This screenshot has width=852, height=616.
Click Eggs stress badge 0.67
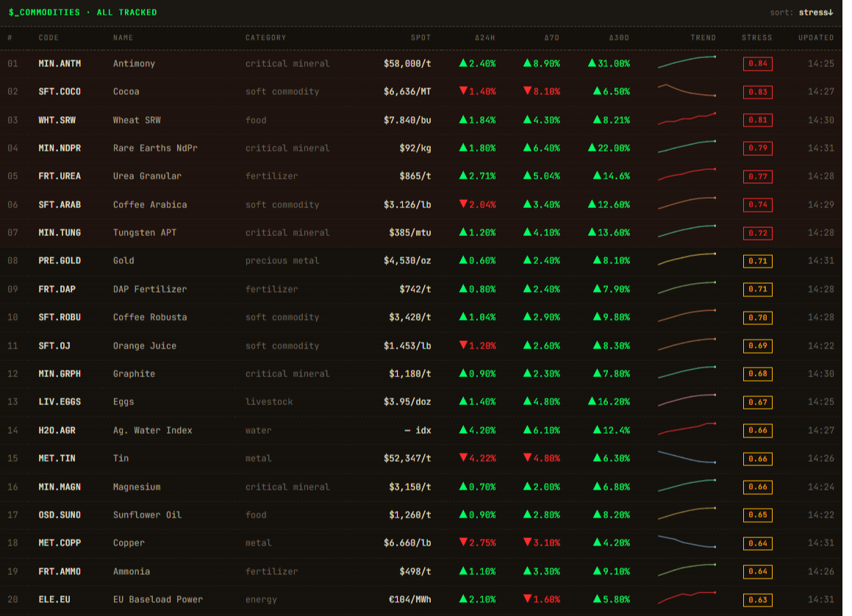[x=757, y=402]
